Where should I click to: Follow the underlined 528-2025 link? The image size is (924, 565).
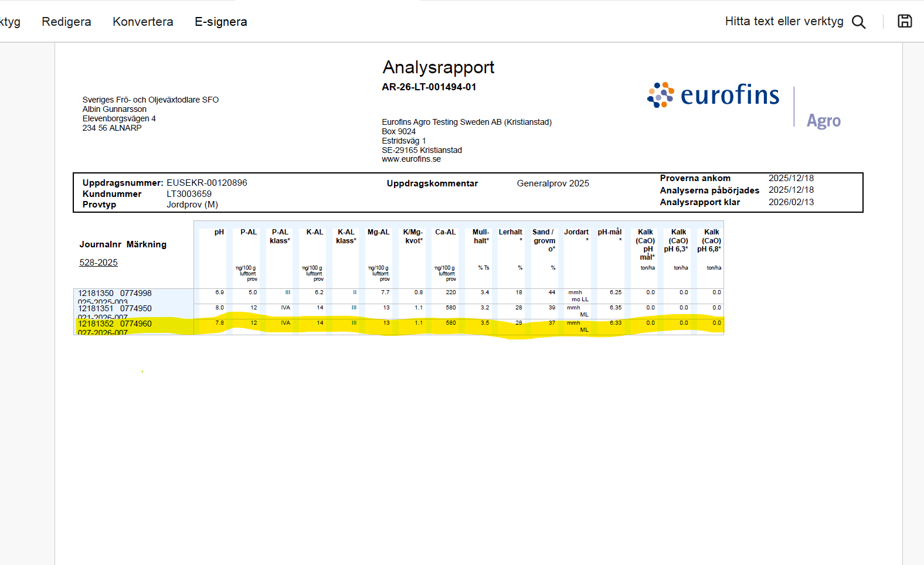pos(98,263)
